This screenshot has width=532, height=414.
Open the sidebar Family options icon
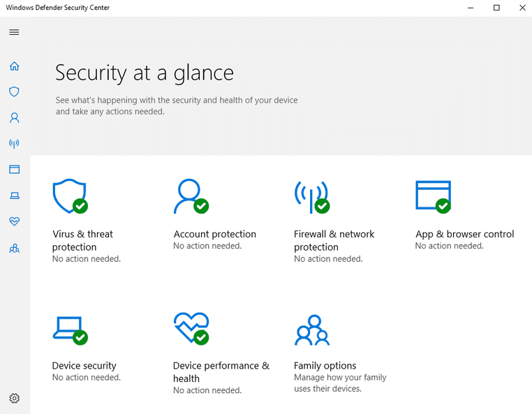(x=14, y=248)
